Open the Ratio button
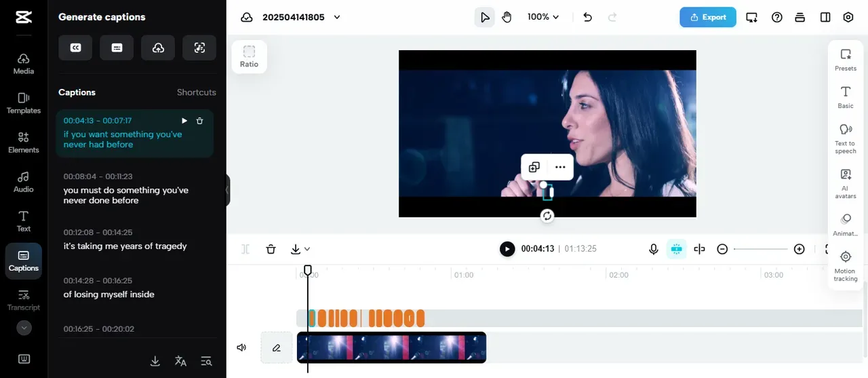The width and height of the screenshot is (868, 378). coord(249,56)
